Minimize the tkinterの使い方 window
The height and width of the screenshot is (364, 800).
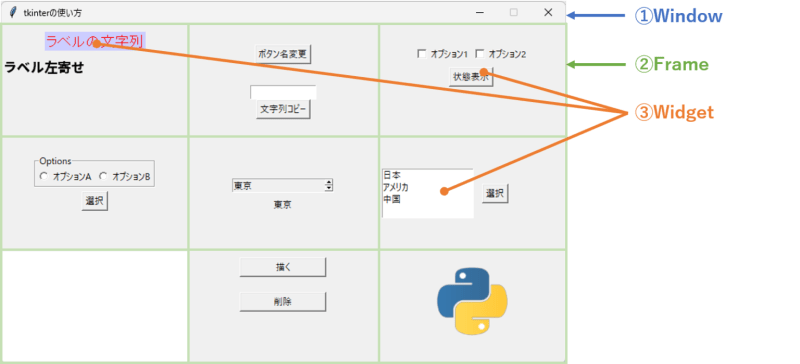(x=480, y=13)
